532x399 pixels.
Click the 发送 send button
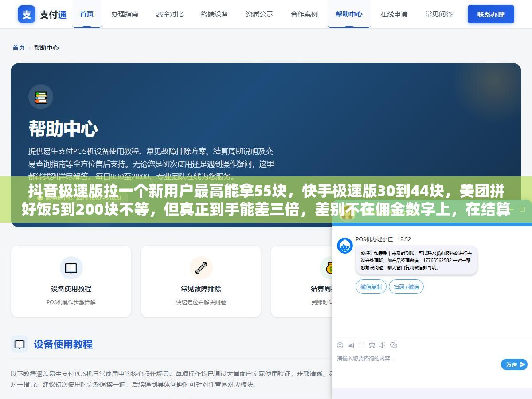click(514, 364)
